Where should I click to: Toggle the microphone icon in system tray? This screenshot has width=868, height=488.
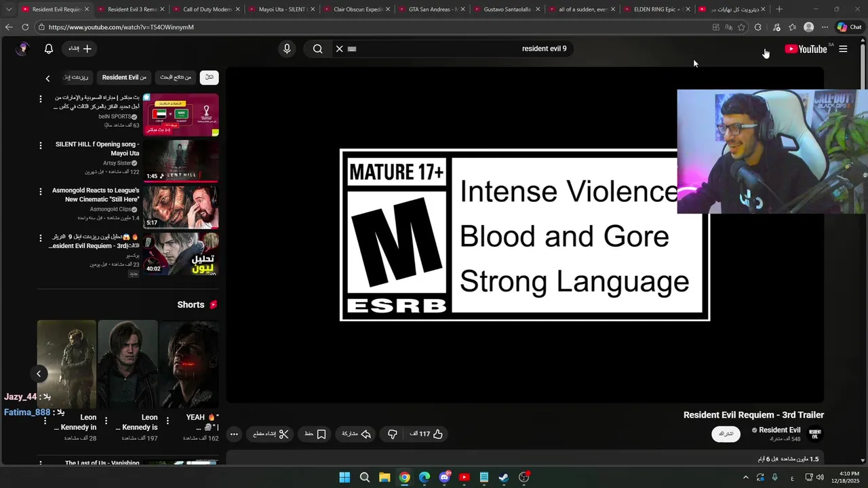click(774, 477)
